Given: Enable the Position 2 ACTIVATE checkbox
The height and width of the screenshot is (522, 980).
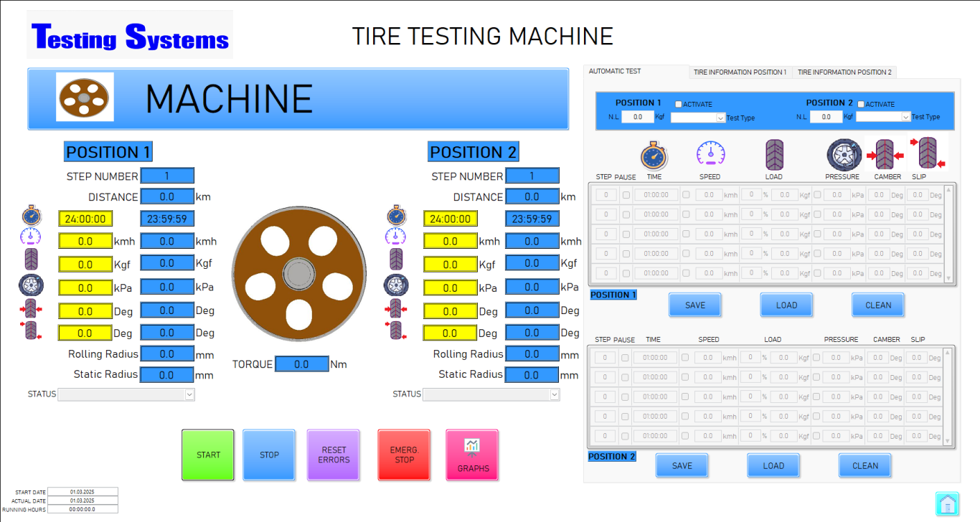Looking at the screenshot, I should click(x=862, y=105).
